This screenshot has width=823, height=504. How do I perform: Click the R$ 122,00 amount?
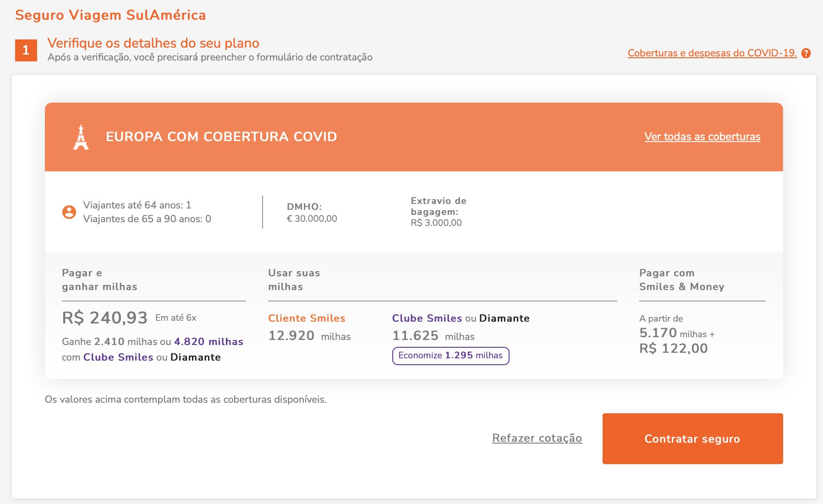click(x=673, y=349)
